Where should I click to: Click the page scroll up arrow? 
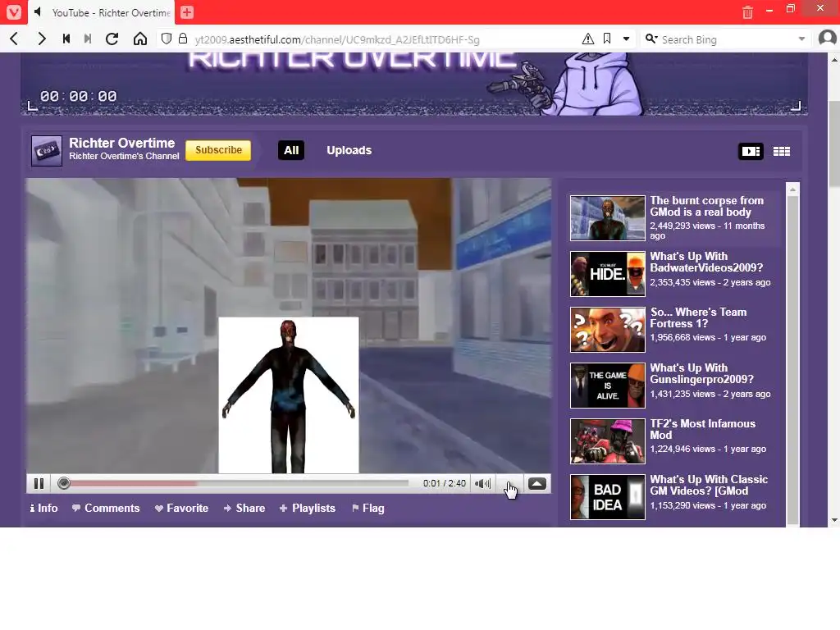[x=834, y=59]
